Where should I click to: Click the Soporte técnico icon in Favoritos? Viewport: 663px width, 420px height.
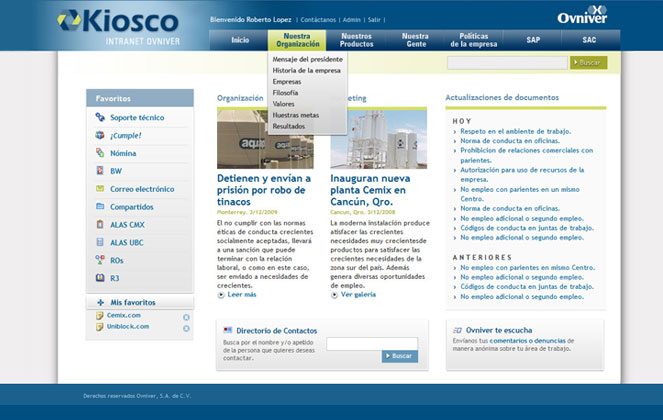100,117
